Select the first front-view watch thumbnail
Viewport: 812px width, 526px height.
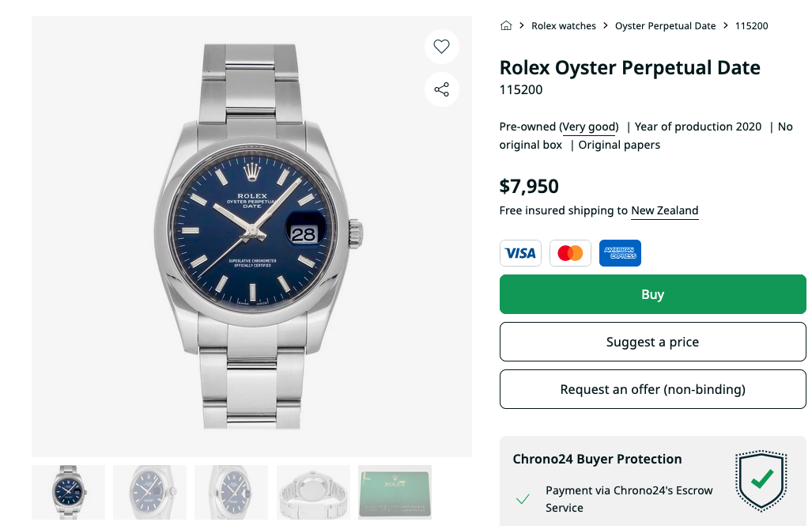point(68,492)
